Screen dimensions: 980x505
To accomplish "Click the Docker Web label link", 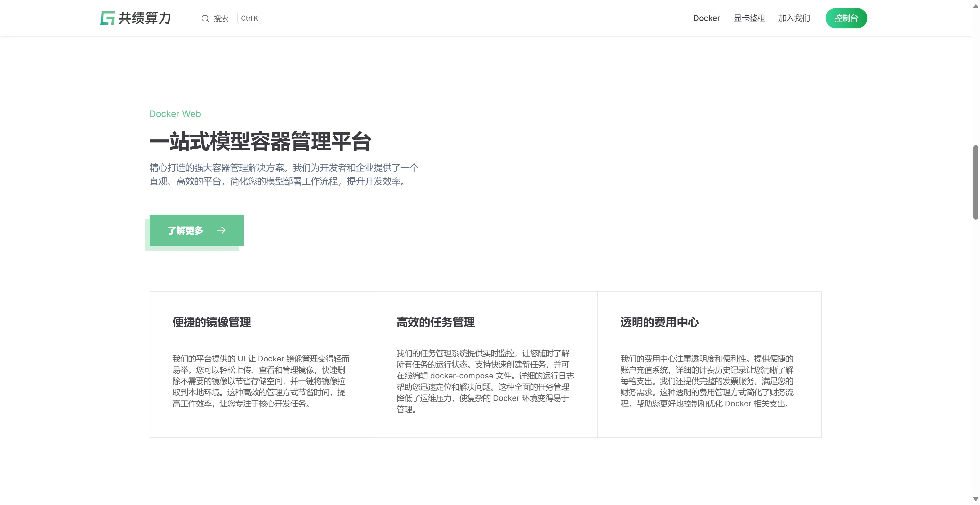I will point(175,113).
